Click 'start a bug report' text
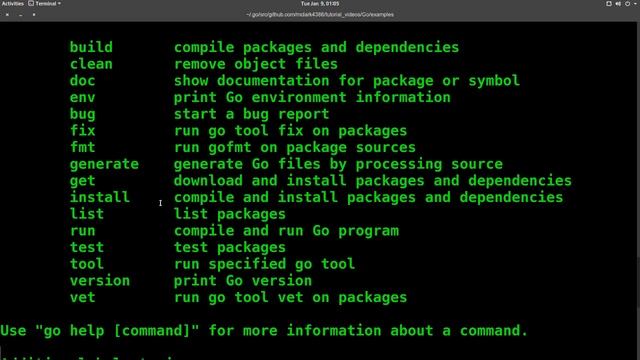This screenshot has width=640, height=360. click(251, 114)
